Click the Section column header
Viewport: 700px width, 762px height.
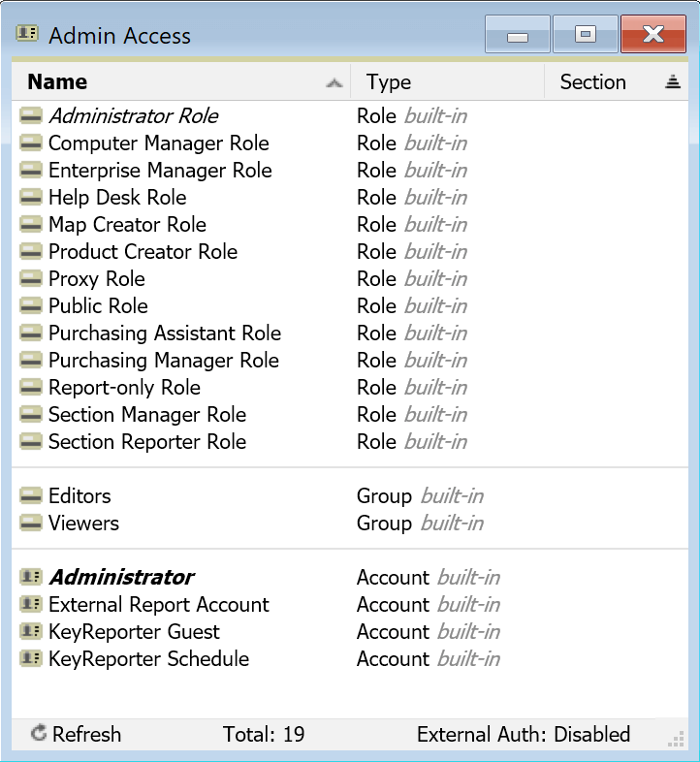(x=592, y=82)
